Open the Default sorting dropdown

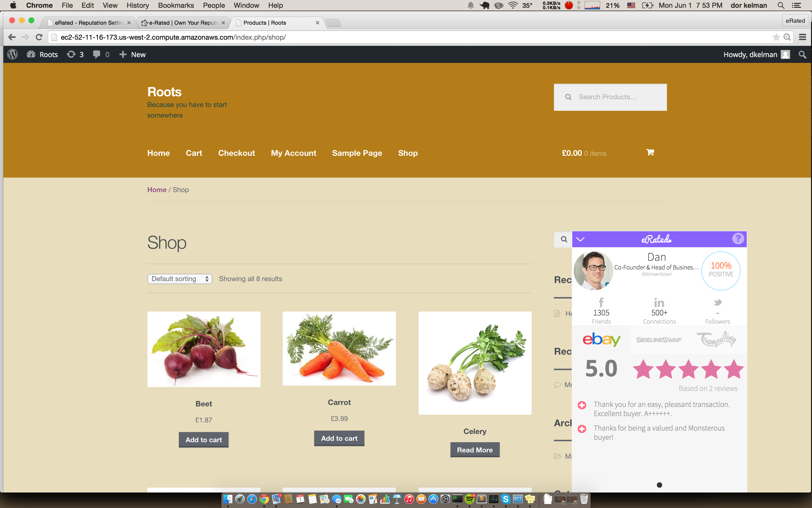tap(180, 279)
